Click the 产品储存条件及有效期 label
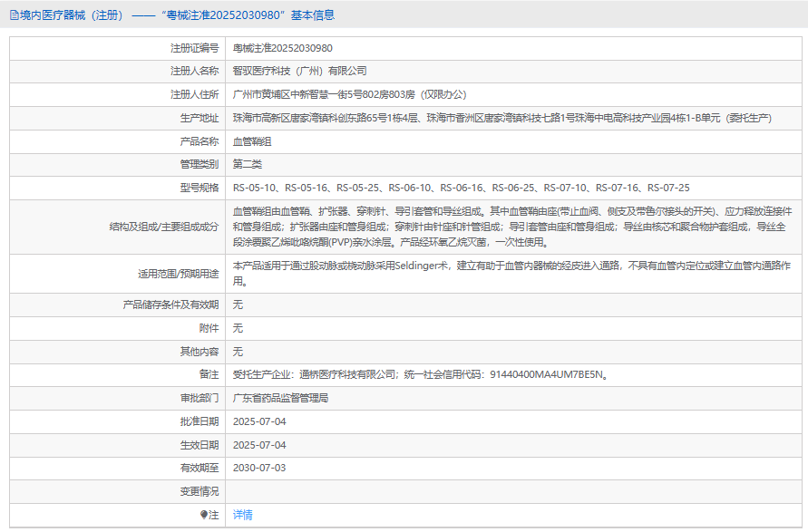808x532 pixels. tap(170, 305)
